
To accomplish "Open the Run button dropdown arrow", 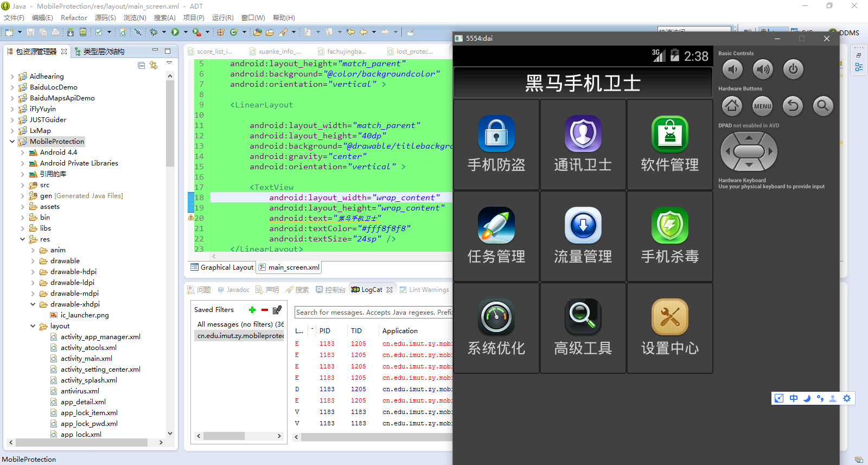I will tap(186, 32).
